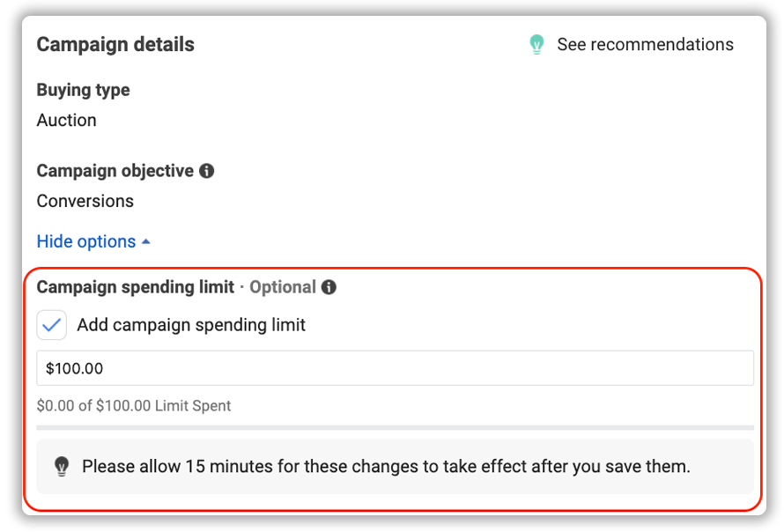Collapse the optional settings via Hide options
Screen dimensions: 784x532
tap(85, 240)
